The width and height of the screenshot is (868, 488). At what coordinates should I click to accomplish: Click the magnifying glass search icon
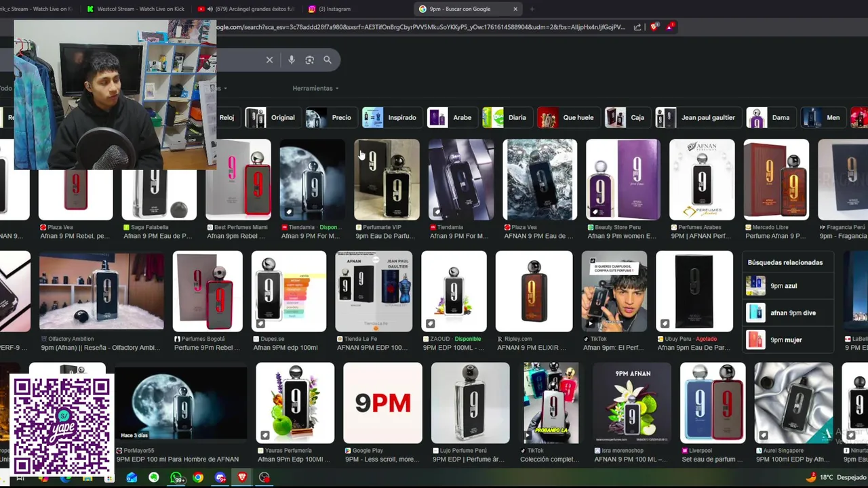(x=328, y=60)
